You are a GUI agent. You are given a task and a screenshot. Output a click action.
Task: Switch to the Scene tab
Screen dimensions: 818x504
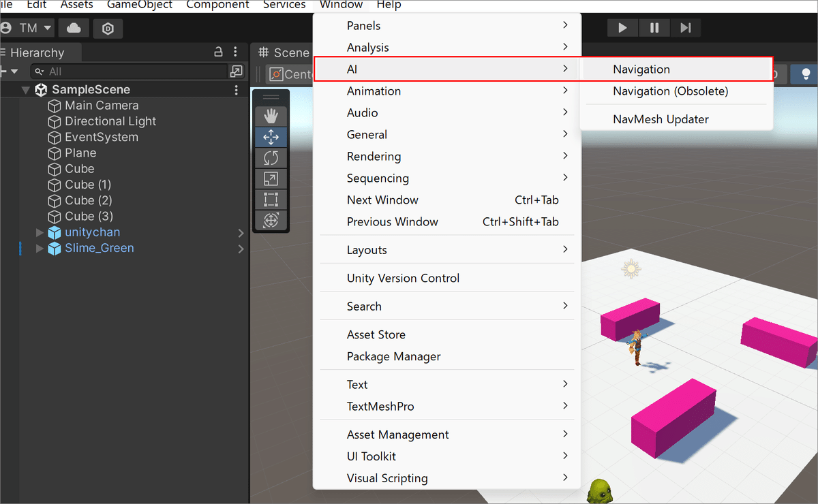(284, 52)
